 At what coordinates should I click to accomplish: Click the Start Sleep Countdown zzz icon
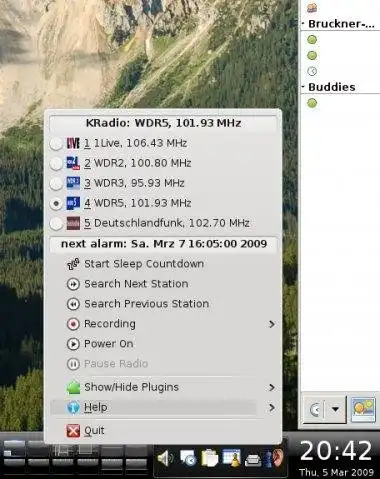73,264
